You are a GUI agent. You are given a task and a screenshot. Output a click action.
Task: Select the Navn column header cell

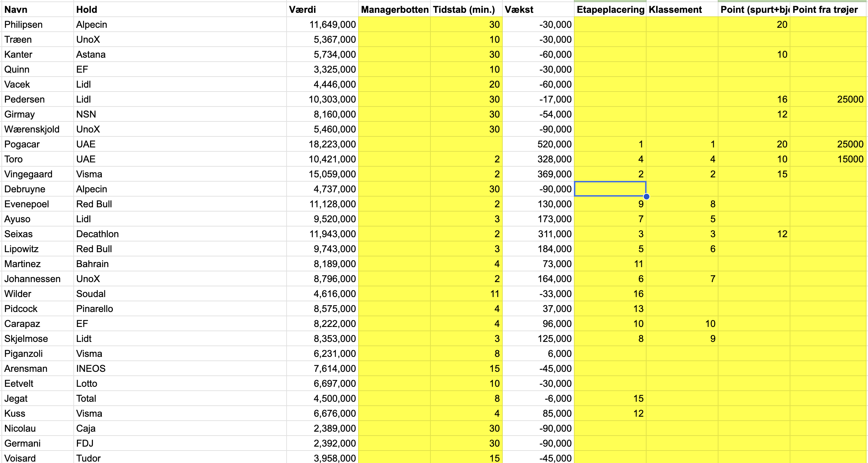pos(37,10)
